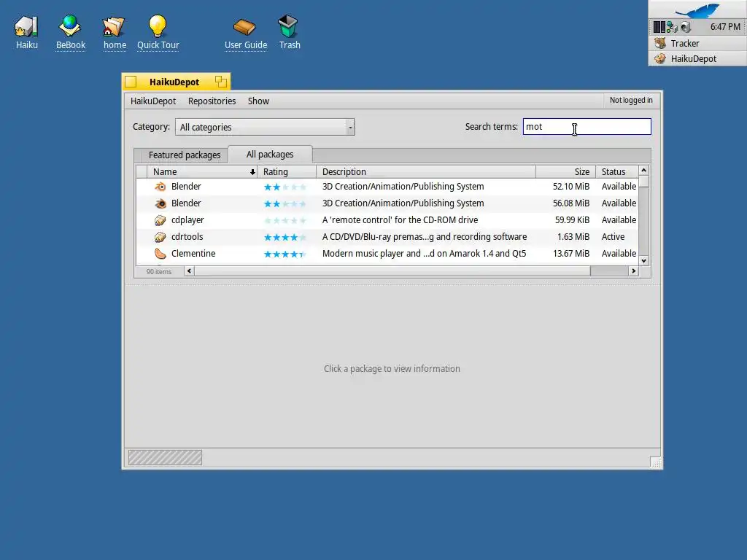This screenshot has height=560, width=747.
Task: Sort the list by Rating column
Action: tap(287, 172)
